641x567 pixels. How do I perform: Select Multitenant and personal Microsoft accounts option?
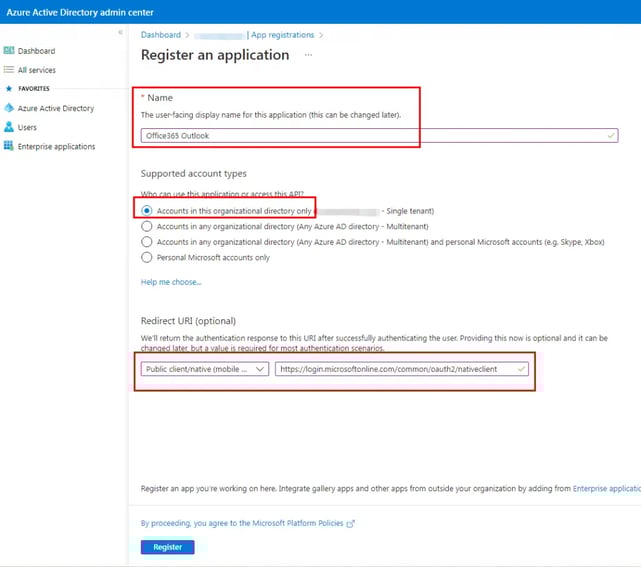pyautogui.click(x=147, y=242)
